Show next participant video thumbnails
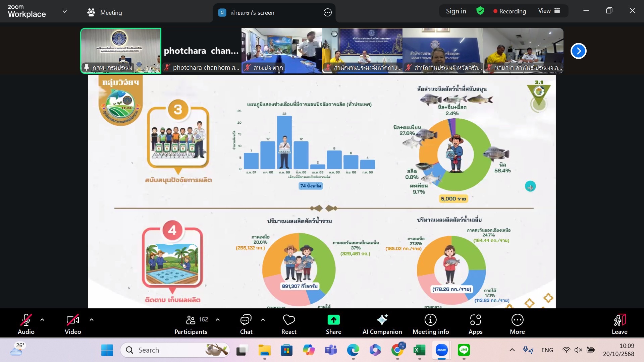The image size is (644, 362). [578, 51]
